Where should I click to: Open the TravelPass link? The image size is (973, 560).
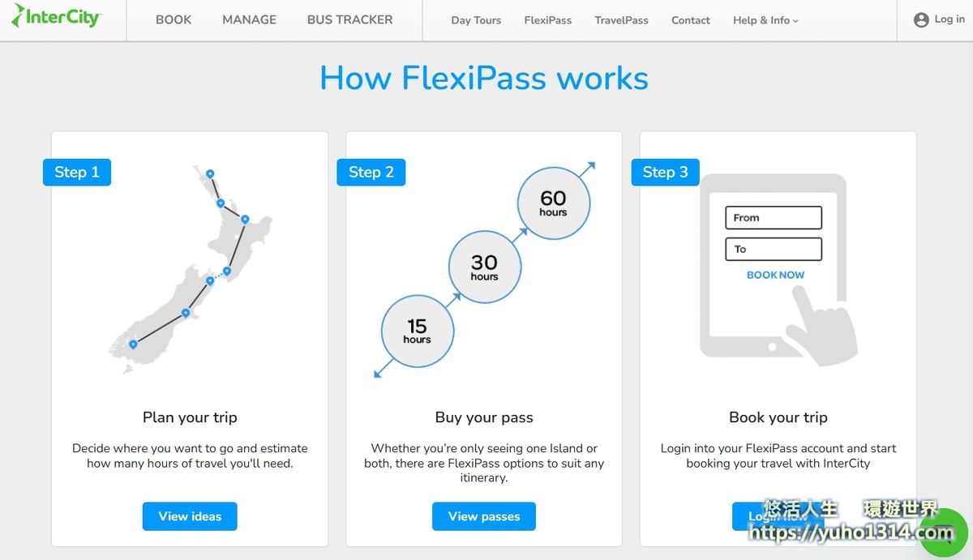(x=621, y=20)
